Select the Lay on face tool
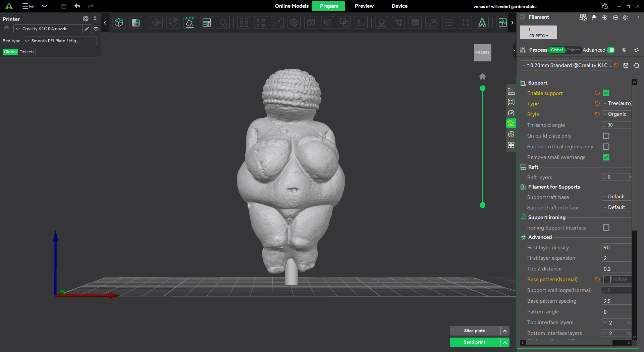644x352 pixels. [223, 22]
